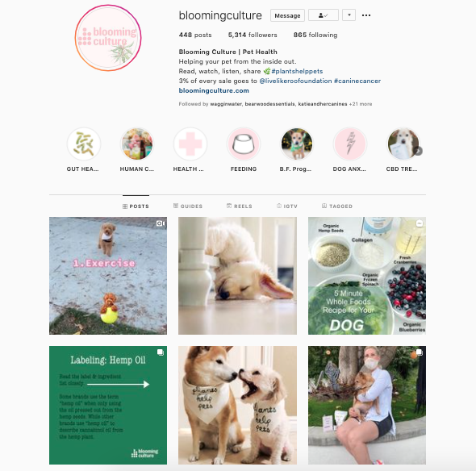This screenshot has height=471, width=476.
Task: View the 5,314 followers list
Action: coord(253,35)
